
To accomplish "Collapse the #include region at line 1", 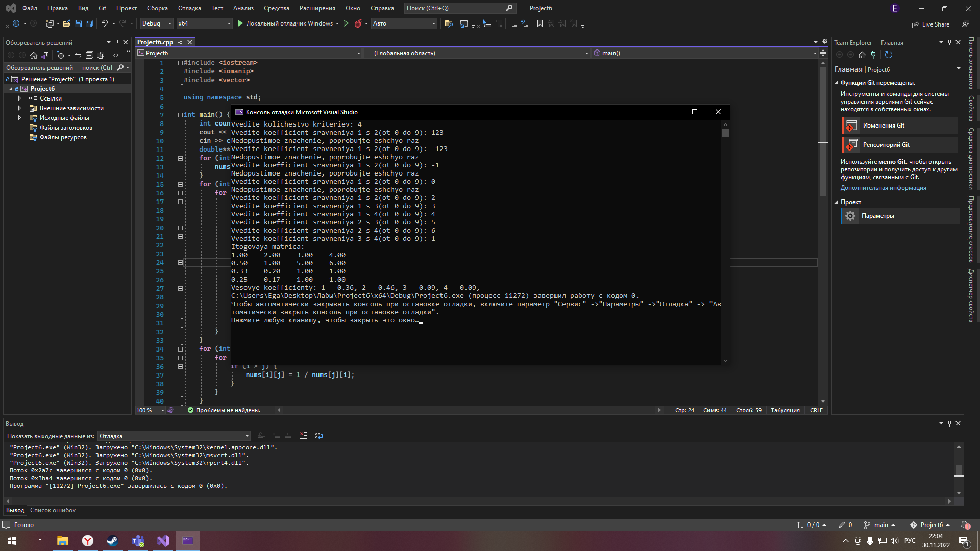I will pos(180,63).
